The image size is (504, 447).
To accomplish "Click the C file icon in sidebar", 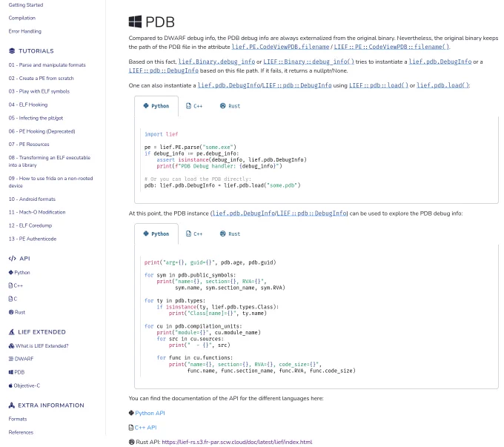I will point(10,299).
